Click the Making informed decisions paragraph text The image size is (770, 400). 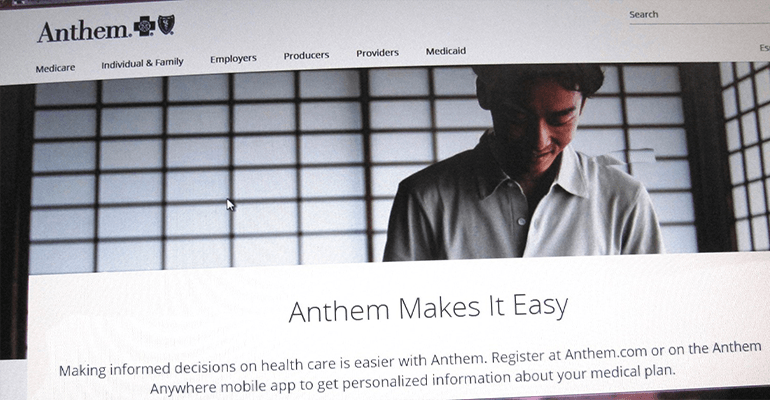click(411, 368)
